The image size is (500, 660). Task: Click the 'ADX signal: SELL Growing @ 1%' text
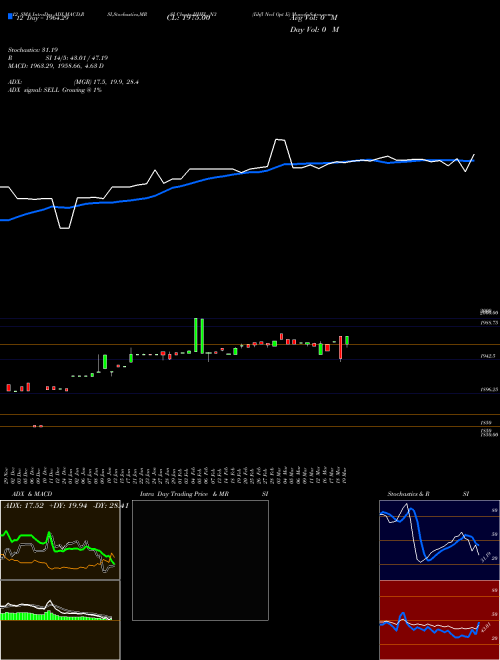coord(55,90)
